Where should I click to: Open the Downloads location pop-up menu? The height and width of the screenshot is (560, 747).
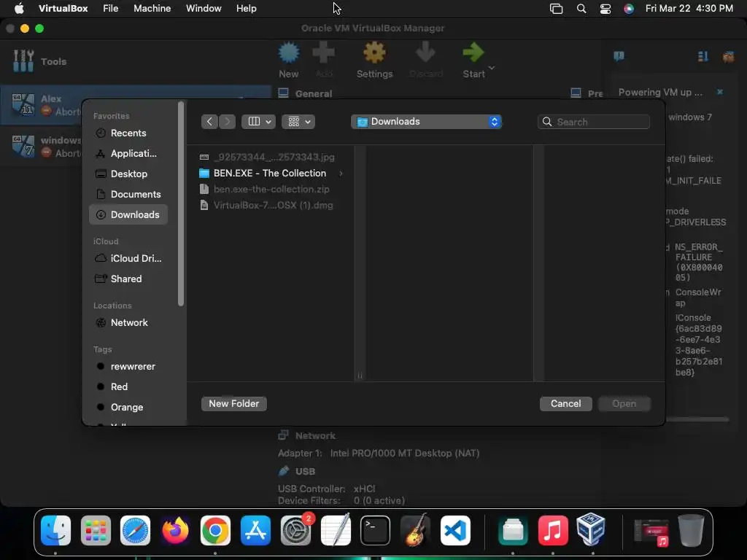[426, 122]
